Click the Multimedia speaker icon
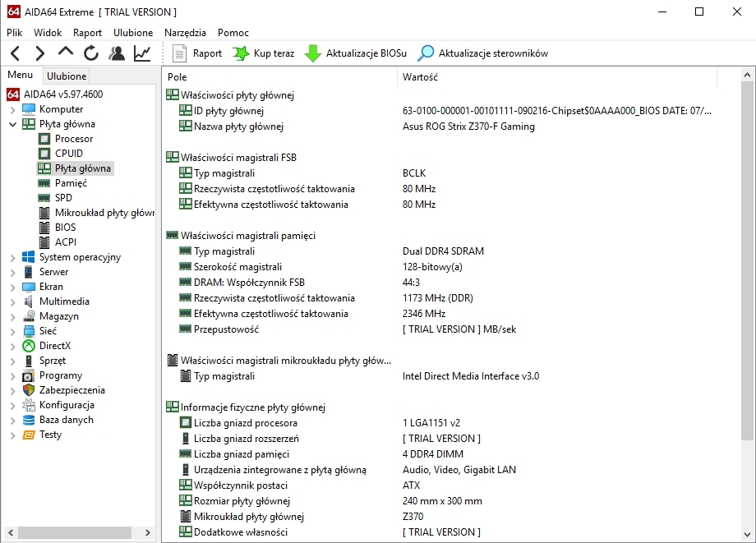This screenshot has height=543, width=756. pos(29,301)
